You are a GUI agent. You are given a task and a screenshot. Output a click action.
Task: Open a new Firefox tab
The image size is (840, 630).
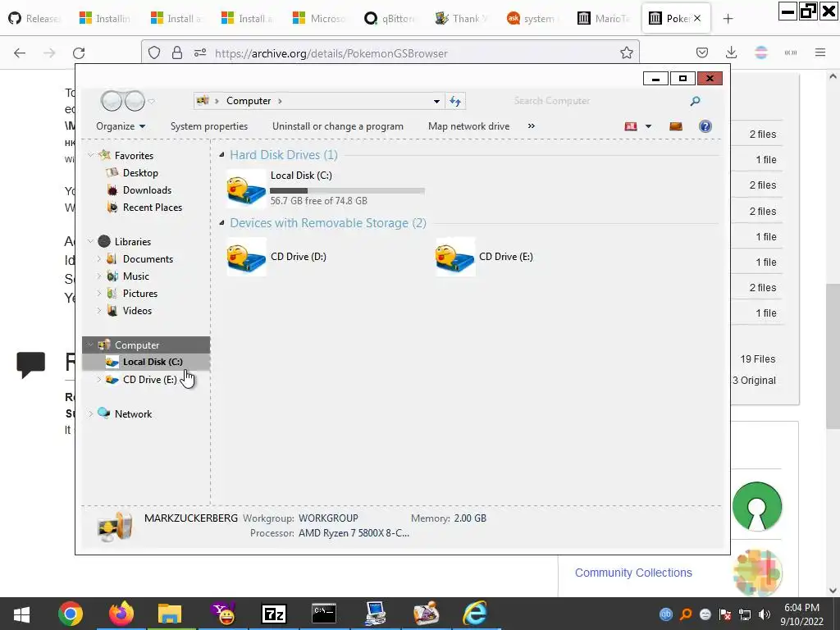coord(728,19)
